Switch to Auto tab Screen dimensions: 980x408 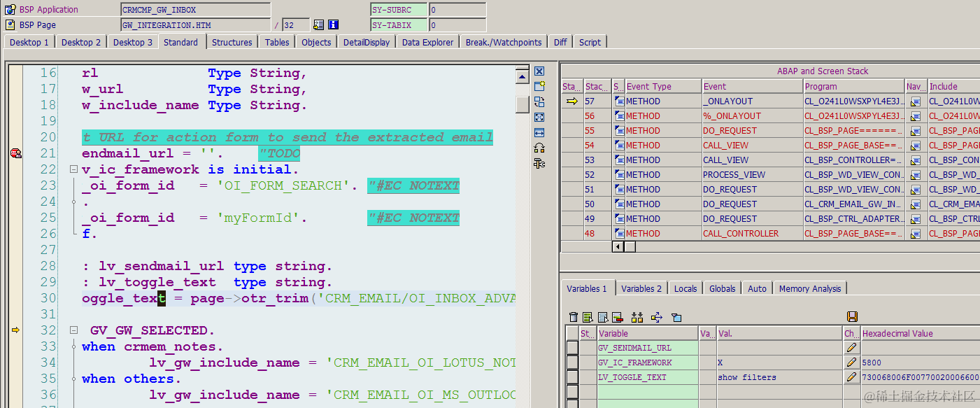tap(758, 288)
